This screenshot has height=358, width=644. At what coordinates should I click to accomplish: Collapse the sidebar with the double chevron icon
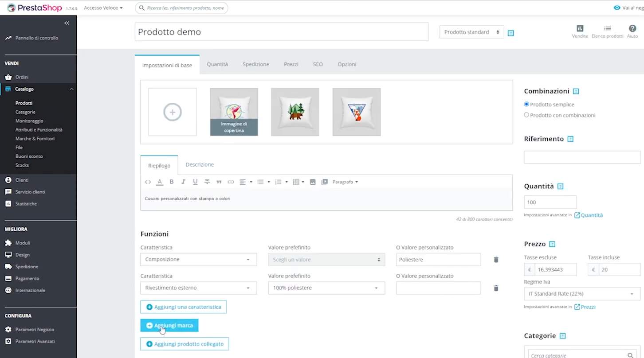point(67,23)
